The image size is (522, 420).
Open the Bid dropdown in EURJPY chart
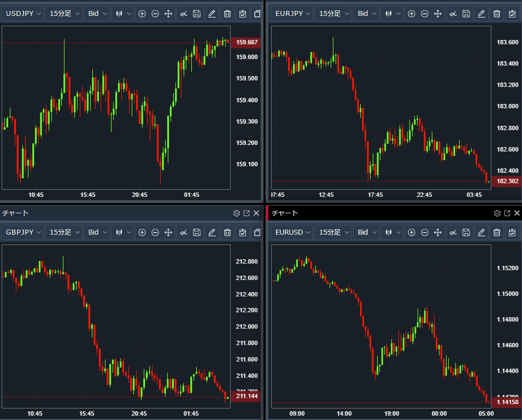coord(366,14)
